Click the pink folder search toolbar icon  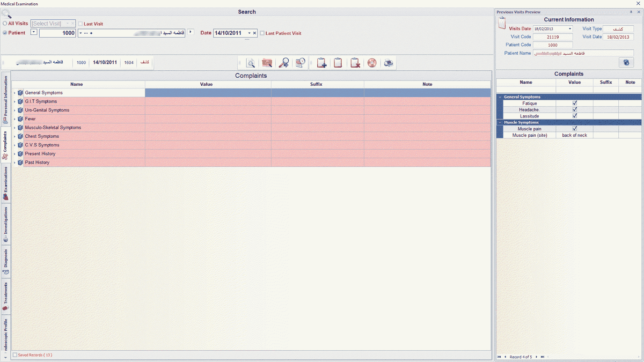(x=267, y=63)
